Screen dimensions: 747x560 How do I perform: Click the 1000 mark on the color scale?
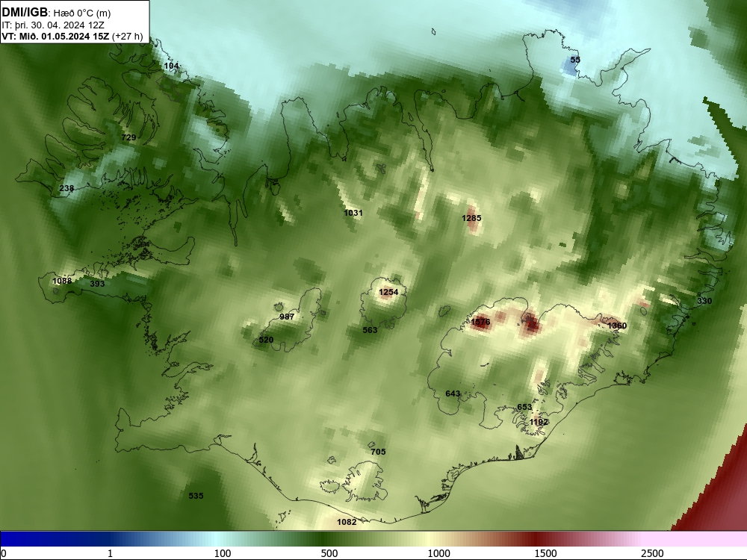[x=438, y=553]
